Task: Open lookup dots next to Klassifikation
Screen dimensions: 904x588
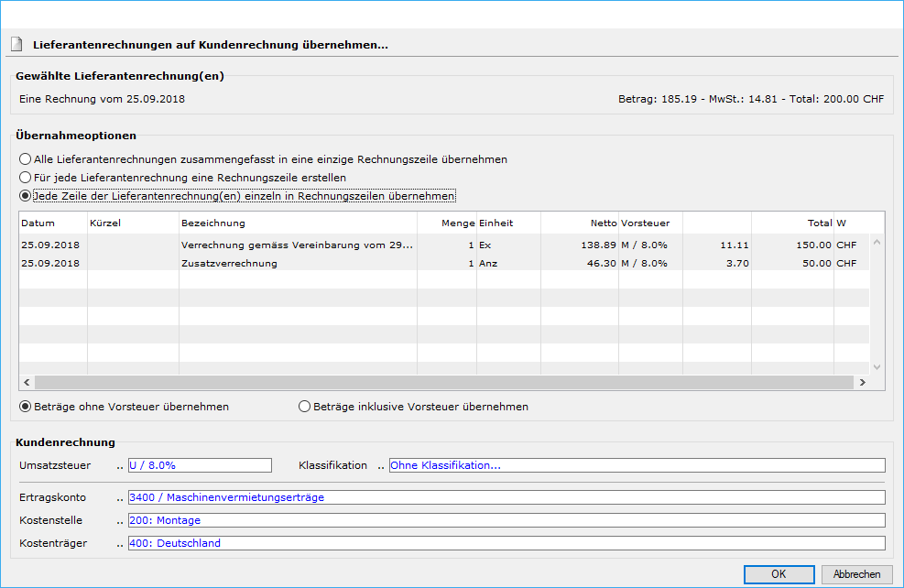Action: pyautogui.click(x=381, y=466)
